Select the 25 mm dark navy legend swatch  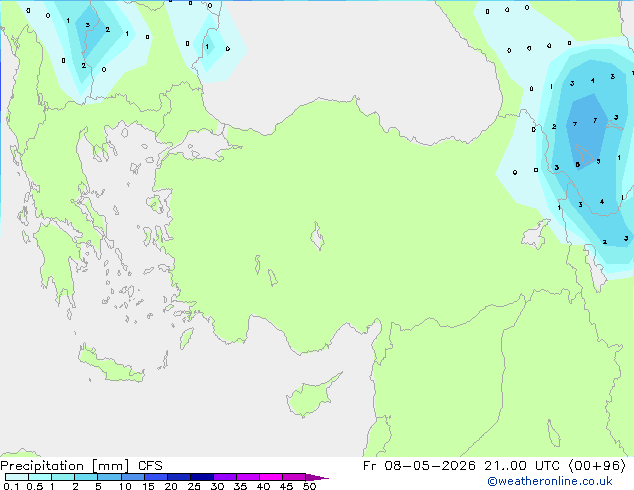pos(201,477)
